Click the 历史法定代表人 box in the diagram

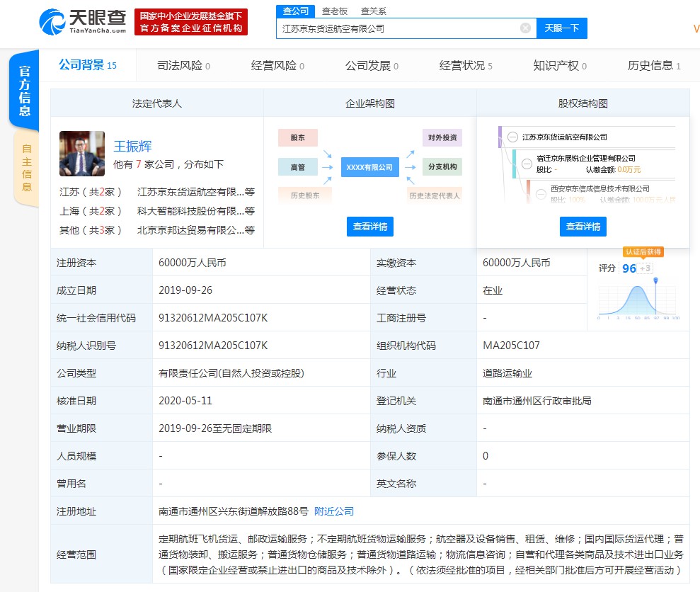click(x=435, y=195)
